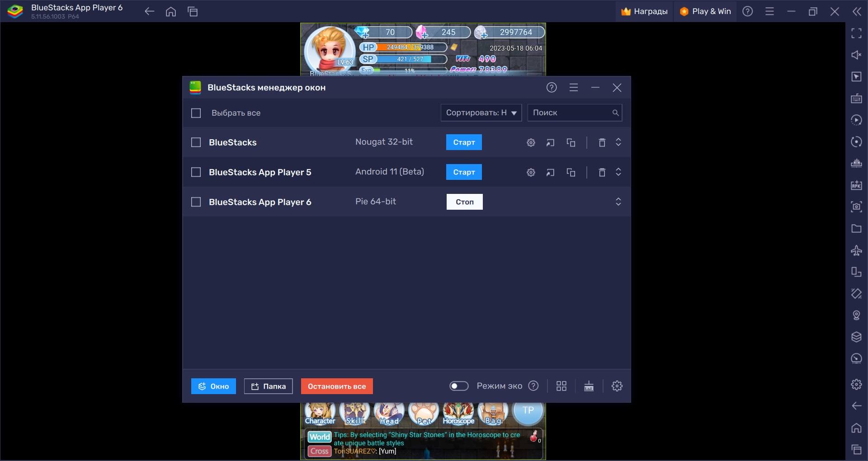Toggle fullscreen in BlueStacks sidebar

click(856, 33)
